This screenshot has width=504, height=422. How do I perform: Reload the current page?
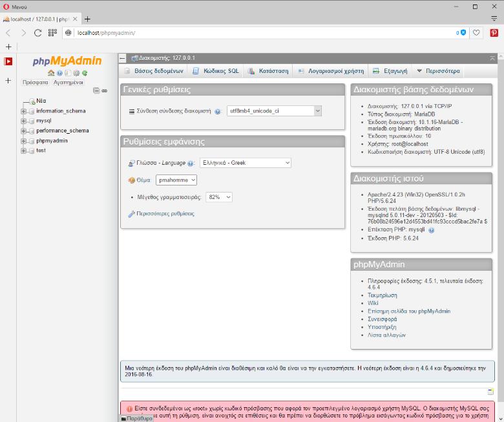(x=38, y=32)
